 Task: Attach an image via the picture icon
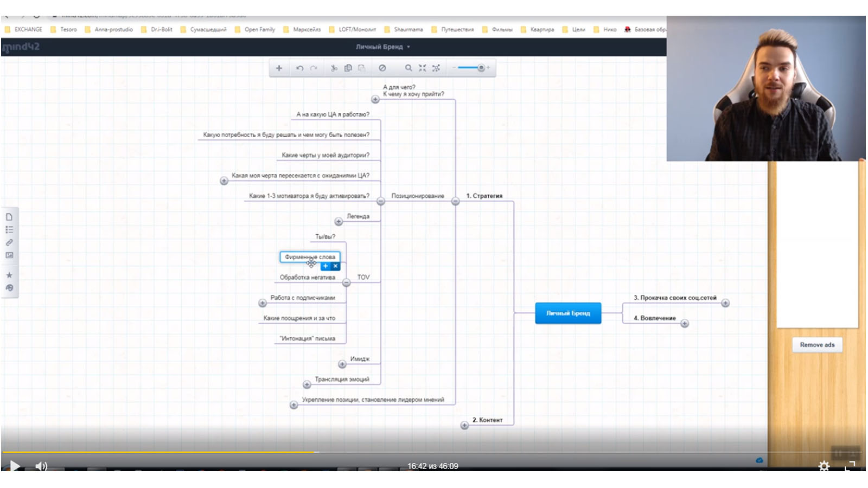[x=9, y=255]
